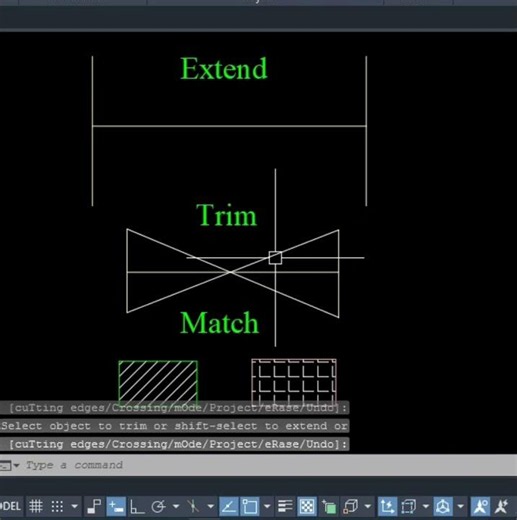Open Polar Tracking angle dropdown
517x520 pixels.
[176, 507]
